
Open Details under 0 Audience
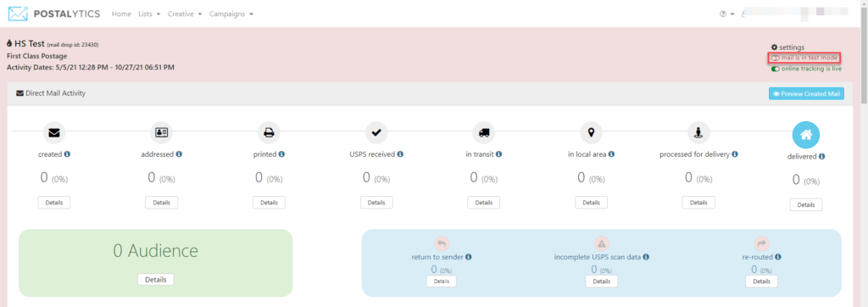156,280
